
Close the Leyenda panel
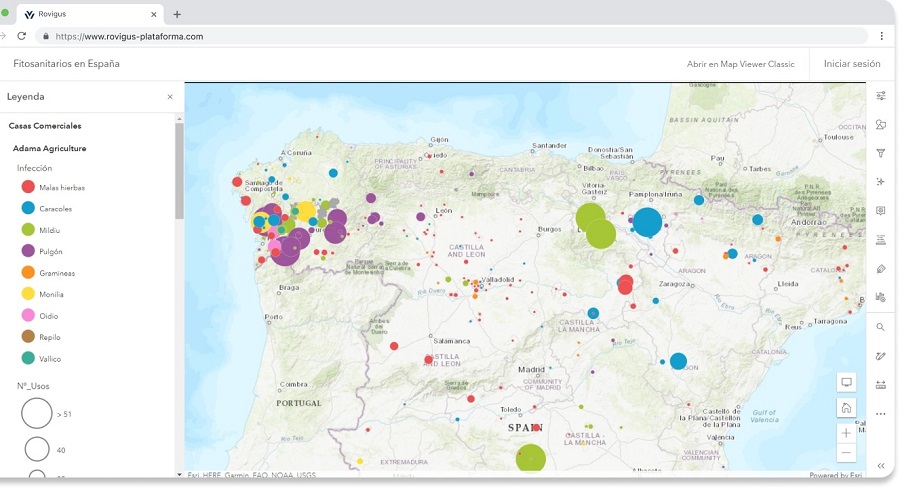[170, 97]
